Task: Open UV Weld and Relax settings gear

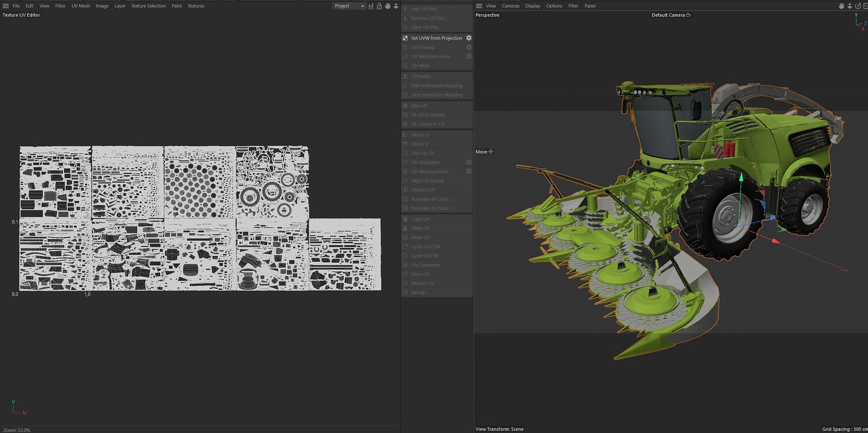Action: pos(469,57)
